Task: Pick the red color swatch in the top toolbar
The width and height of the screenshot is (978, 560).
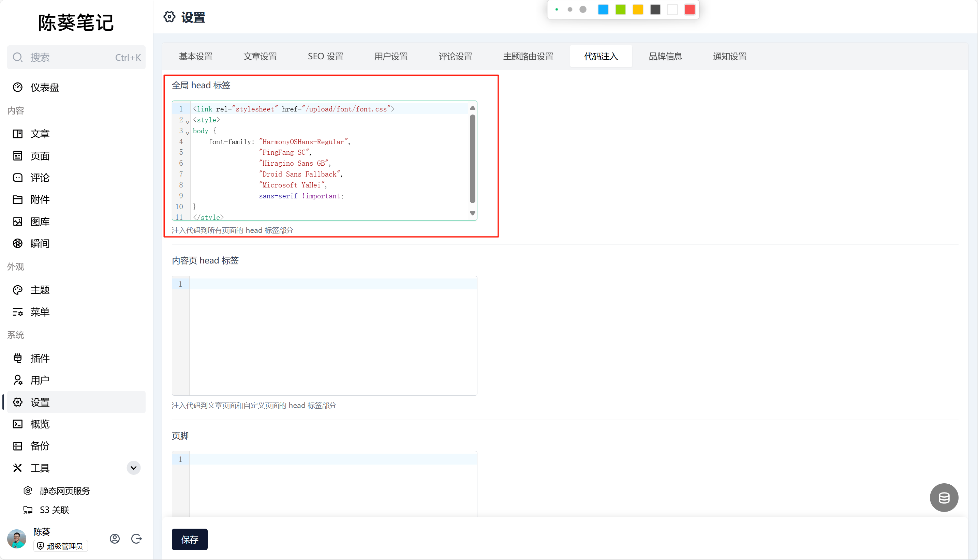Action: [690, 10]
